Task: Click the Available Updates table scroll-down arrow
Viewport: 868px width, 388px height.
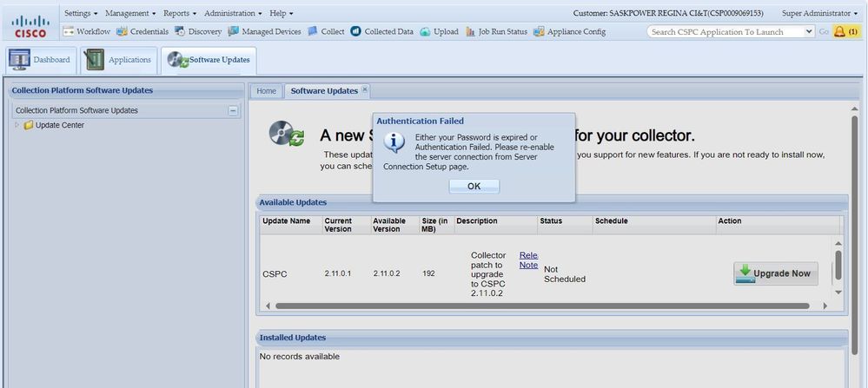Action: click(838, 292)
